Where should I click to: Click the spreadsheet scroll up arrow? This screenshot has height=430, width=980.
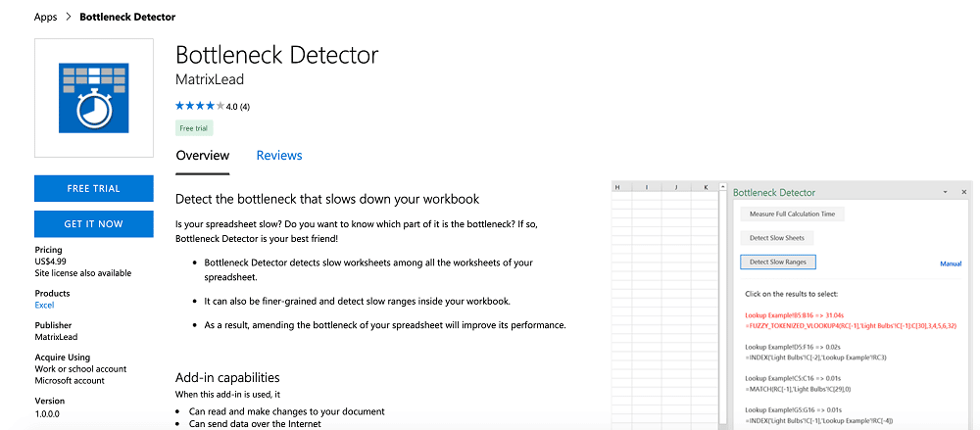[723, 186]
